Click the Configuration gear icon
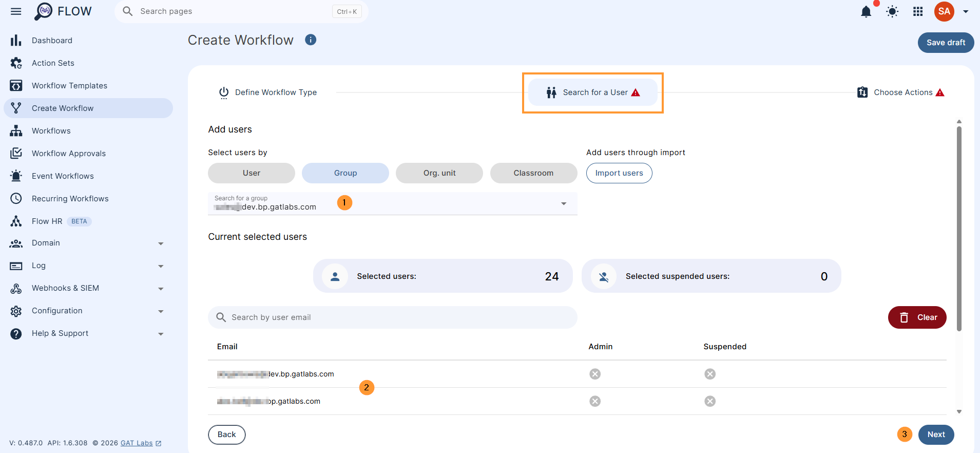This screenshot has width=980, height=453. [16, 311]
